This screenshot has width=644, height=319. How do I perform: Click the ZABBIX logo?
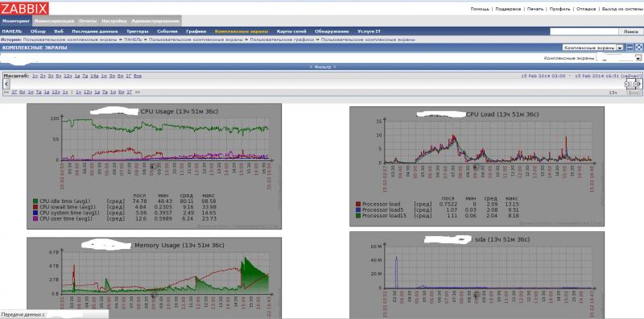[x=24, y=8]
